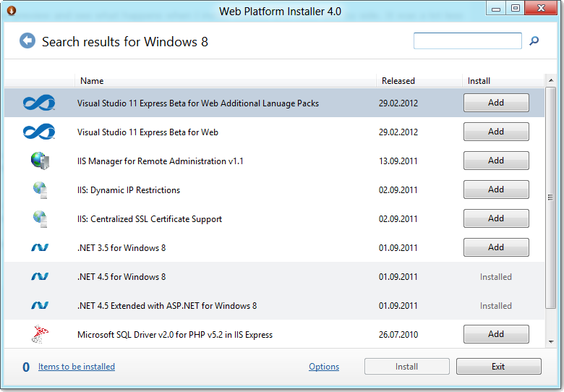Click the disabled Install button
Viewport: 564px width, 392px height.
pos(407,367)
